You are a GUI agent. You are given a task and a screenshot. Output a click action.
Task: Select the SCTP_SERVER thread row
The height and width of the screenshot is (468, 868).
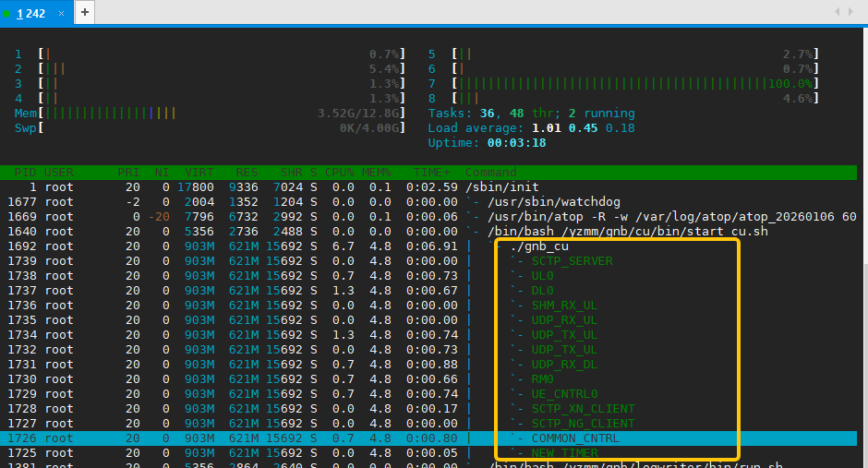tap(572, 261)
